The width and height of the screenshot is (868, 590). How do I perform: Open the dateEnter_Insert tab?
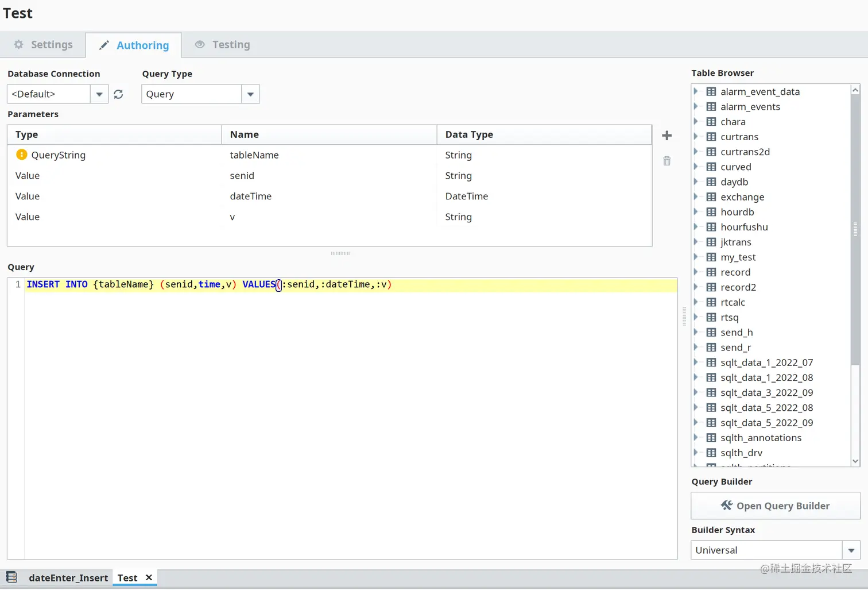(68, 578)
